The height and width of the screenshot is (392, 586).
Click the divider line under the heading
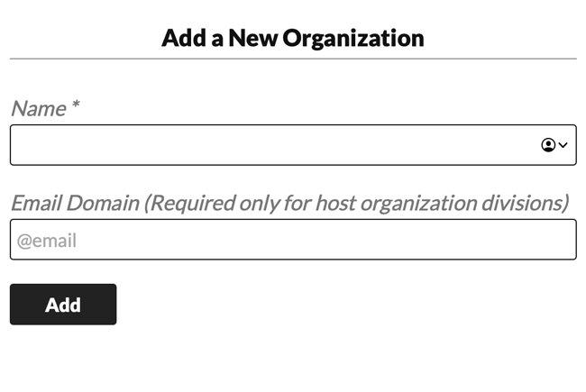[x=293, y=59]
